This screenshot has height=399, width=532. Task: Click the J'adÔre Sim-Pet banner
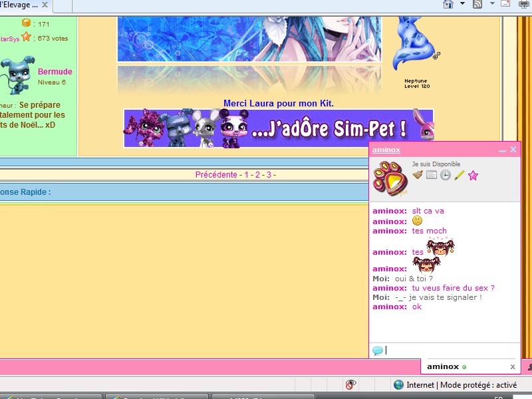tap(279, 128)
